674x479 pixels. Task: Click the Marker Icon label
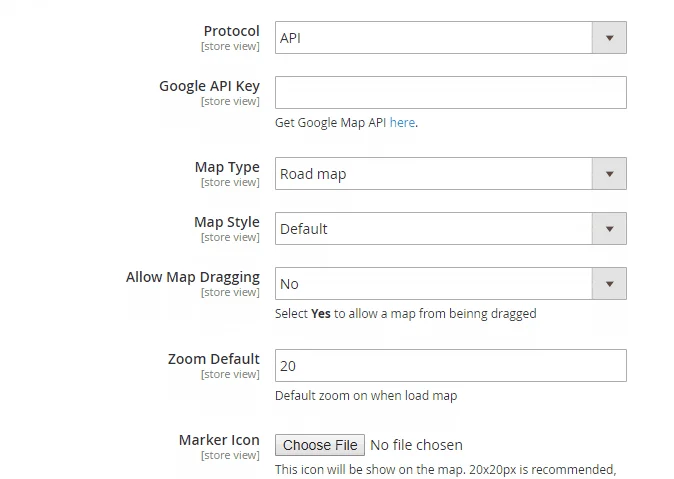[x=219, y=440]
